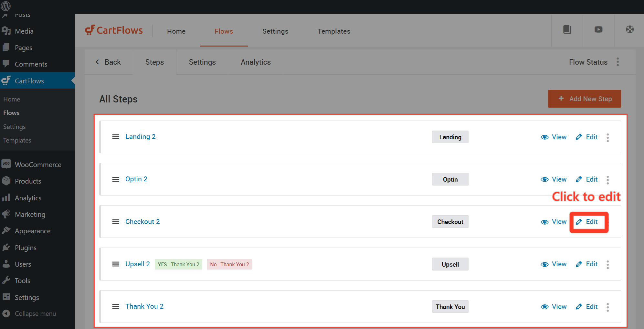Open the video tutorials icon
Image resolution: width=644 pixels, height=329 pixels.
coord(598,30)
